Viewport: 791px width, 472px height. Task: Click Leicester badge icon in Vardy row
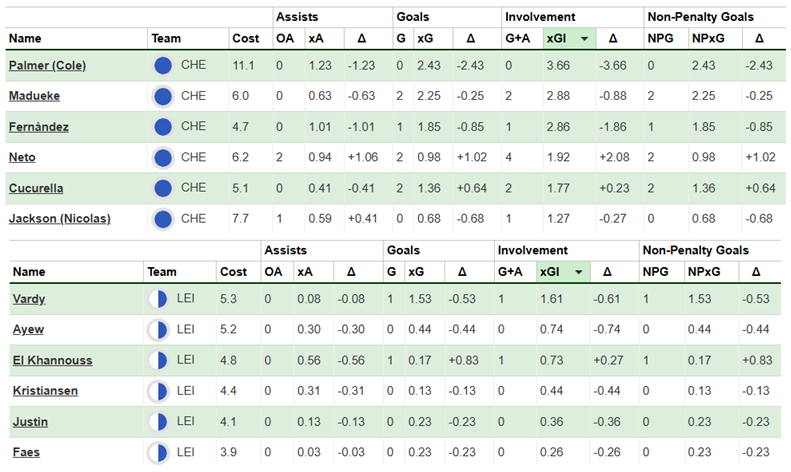tap(157, 299)
